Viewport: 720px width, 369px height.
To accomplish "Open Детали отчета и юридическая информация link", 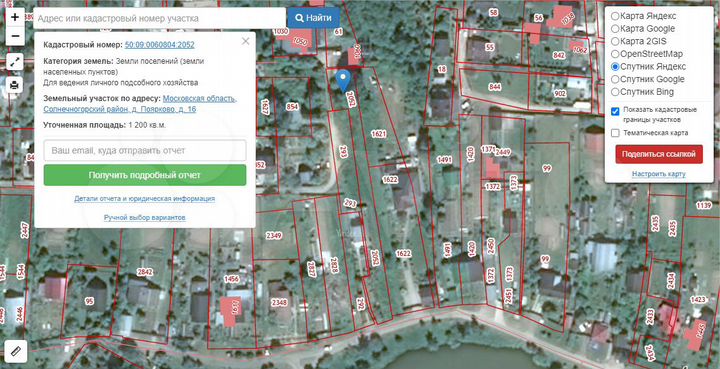I will pyautogui.click(x=145, y=199).
